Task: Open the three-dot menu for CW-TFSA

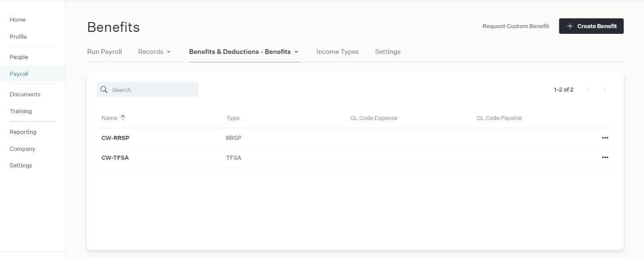Action: click(605, 157)
